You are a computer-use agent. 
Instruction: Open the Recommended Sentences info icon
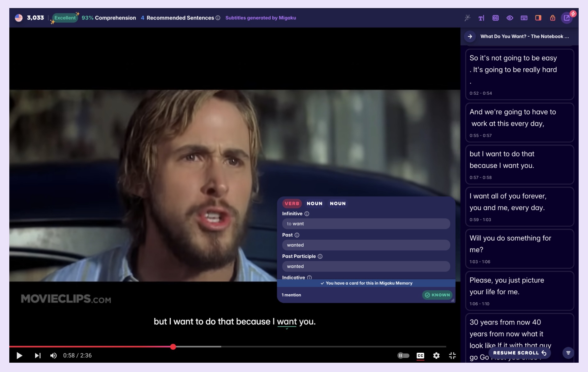(218, 18)
